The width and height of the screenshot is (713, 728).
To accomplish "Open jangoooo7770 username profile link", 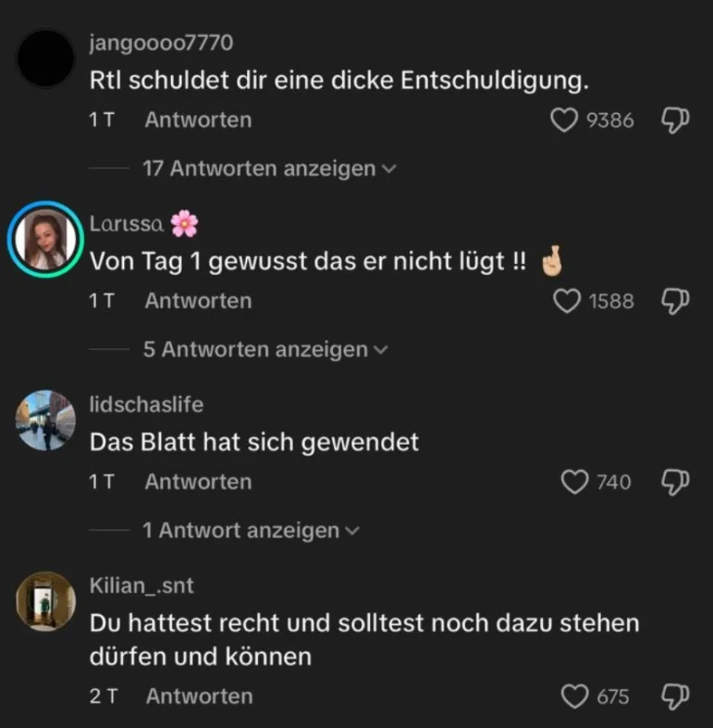I will pyautogui.click(x=161, y=43).
